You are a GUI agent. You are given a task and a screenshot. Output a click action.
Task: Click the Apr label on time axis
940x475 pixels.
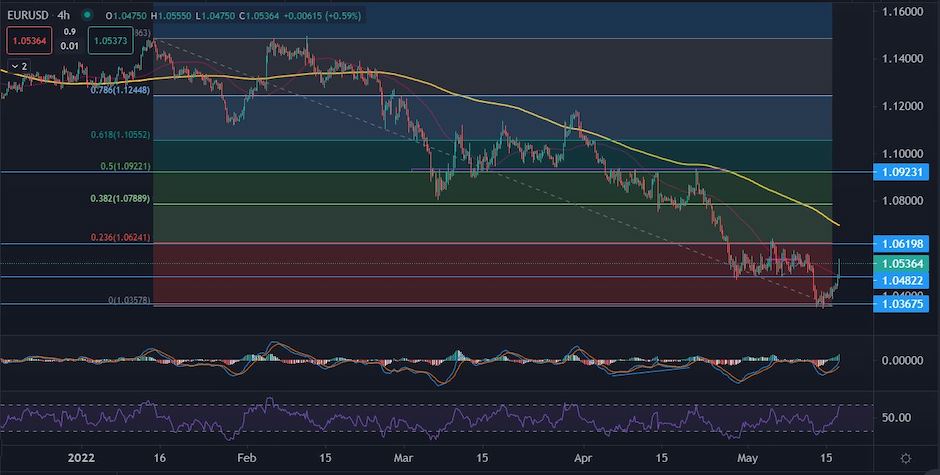[583, 458]
